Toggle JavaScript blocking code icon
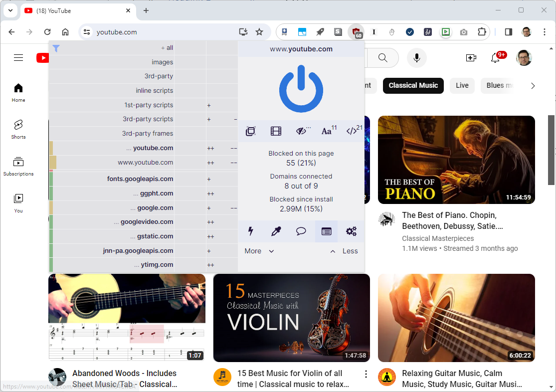Viewport: 556px width, 392px height. click(354, 131)
